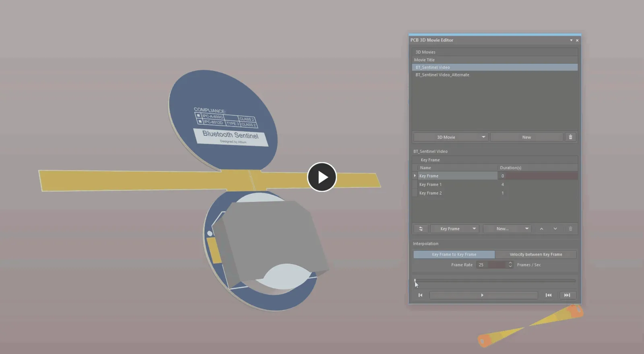
Task: Move key frame down with the down-arrow icon
Action: 555,229
